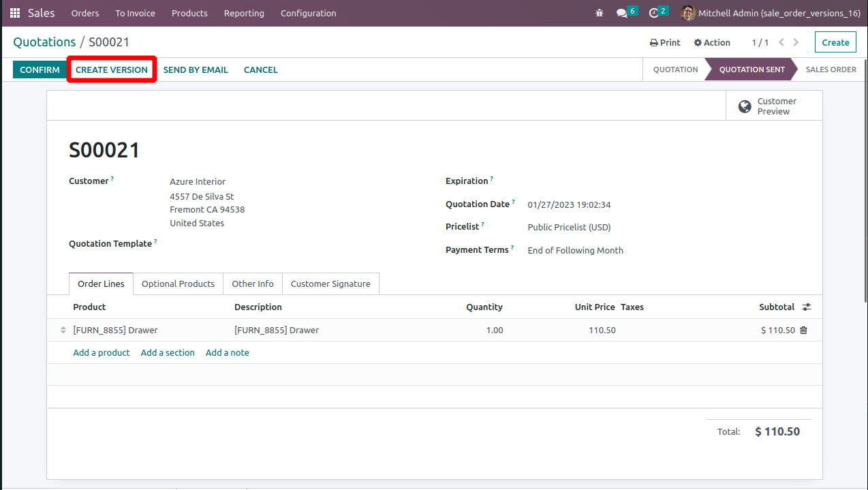Viewport: 868px width, 490px height.
Task: Click the Unit Price column header
Action: tap(595, 307)
